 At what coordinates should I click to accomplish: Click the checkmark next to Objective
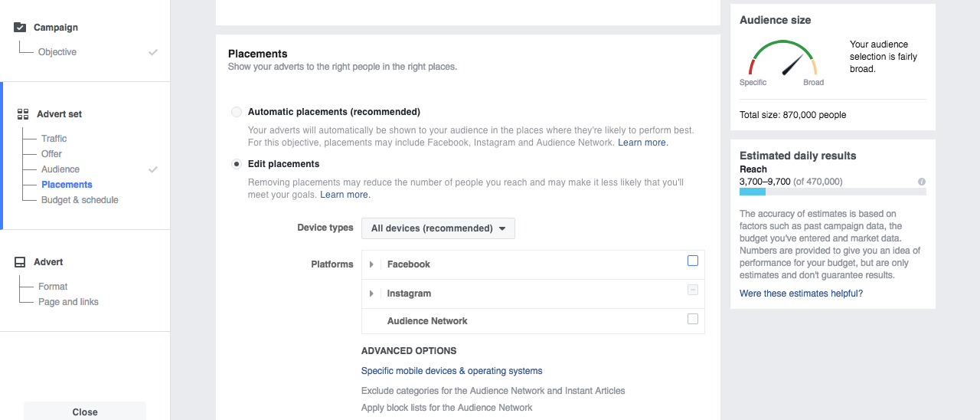(153, 52)
